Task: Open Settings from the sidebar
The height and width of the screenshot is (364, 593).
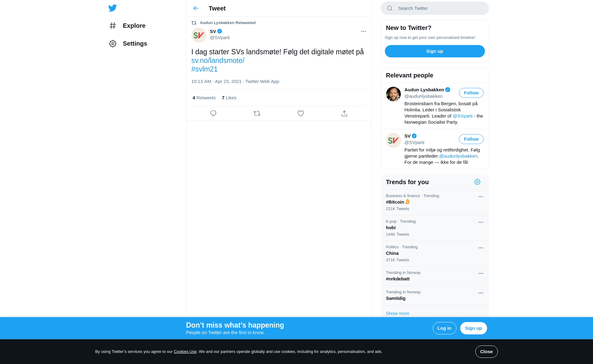Action: pyautogui.click(x=128, y=43)
